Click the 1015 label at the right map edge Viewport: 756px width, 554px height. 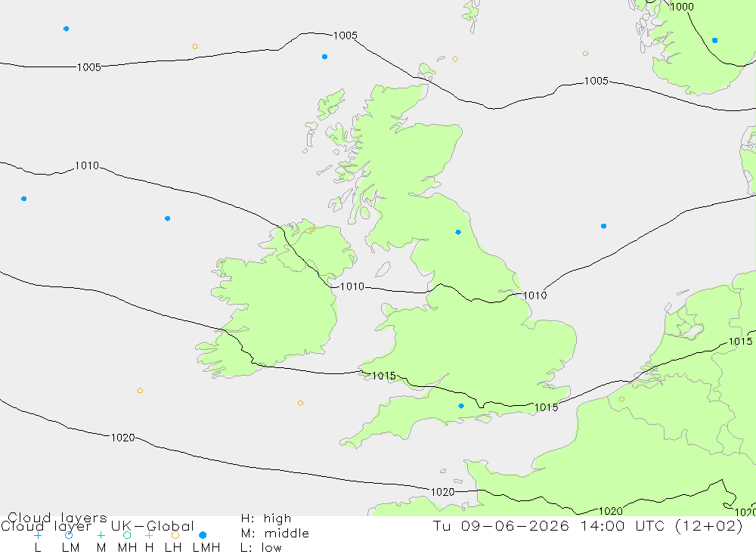point(740,342)
